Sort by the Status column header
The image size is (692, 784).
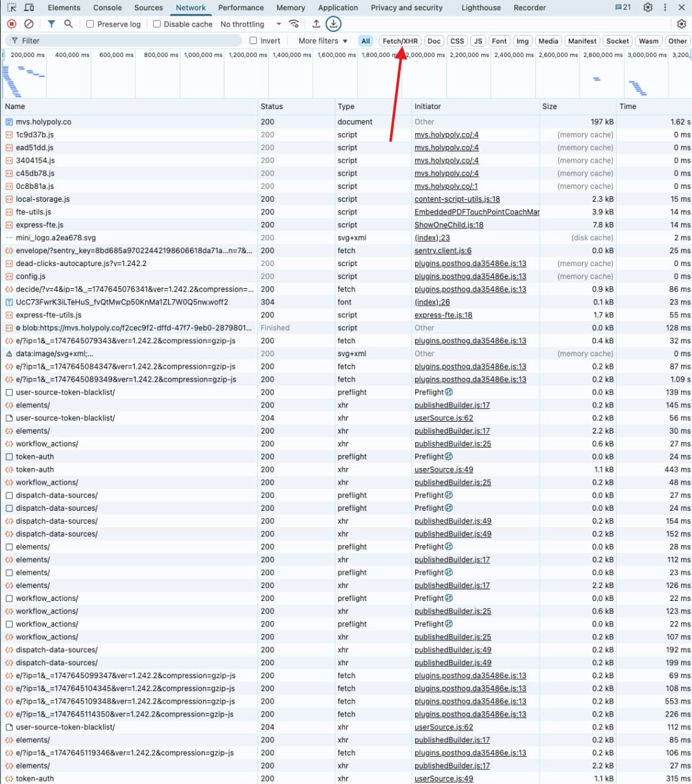tap(296, 106)
